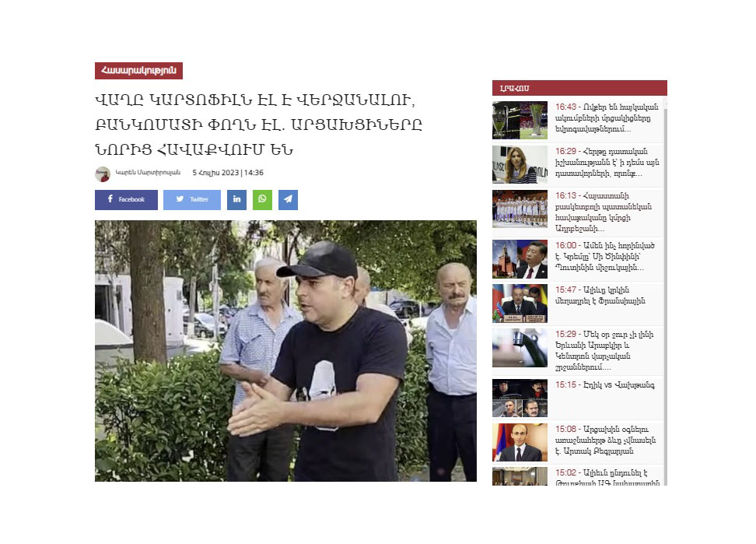Open the 16:00 Kremlin news thumbnail

[x=520, y=259]
